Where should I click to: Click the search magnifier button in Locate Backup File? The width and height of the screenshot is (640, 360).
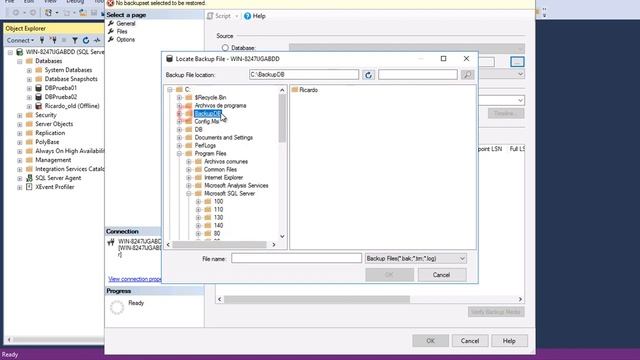(x=467, y=75)
